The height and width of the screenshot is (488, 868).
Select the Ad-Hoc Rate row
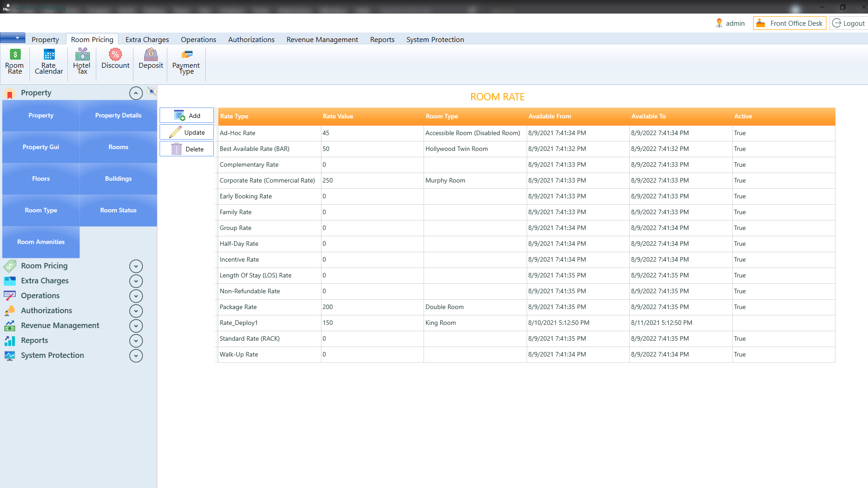[526, 133]
